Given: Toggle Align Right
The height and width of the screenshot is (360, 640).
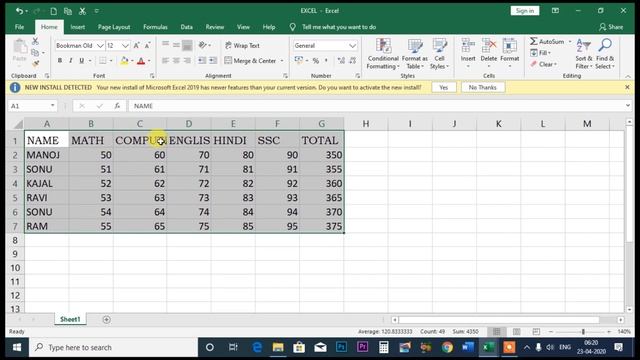Looking at the screenshot, I should pyautogui.click(x=187, y=60).
